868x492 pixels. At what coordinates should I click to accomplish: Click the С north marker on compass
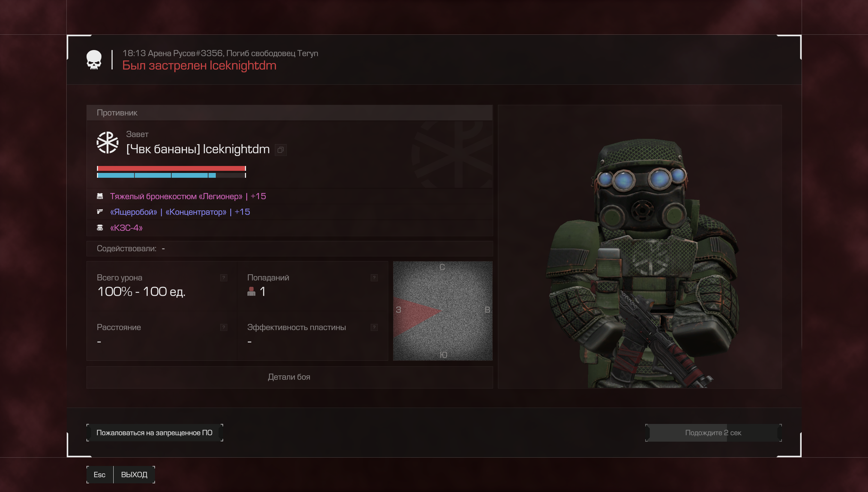442,267
